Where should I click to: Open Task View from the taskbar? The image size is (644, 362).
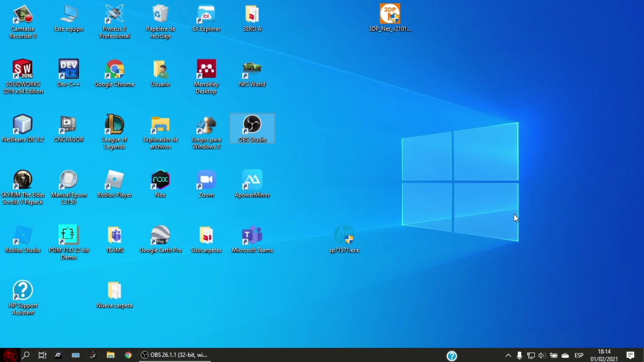click(x=42, y=355)
